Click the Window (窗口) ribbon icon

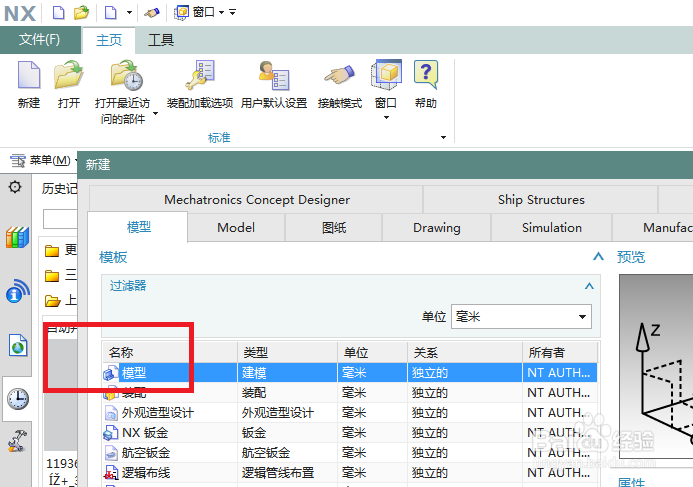point(386,75)
